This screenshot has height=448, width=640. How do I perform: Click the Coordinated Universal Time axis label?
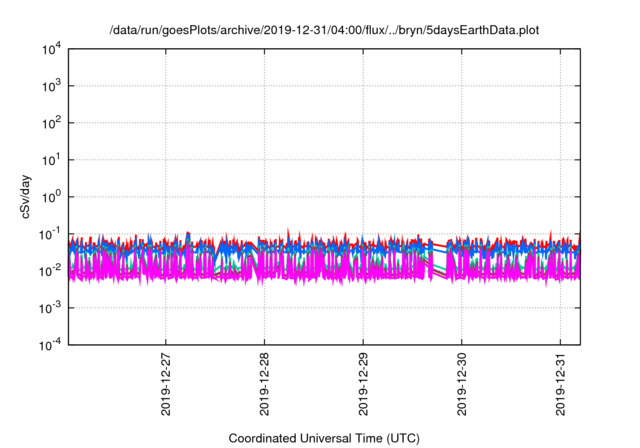pyautogui.click(x=324, y=438)
